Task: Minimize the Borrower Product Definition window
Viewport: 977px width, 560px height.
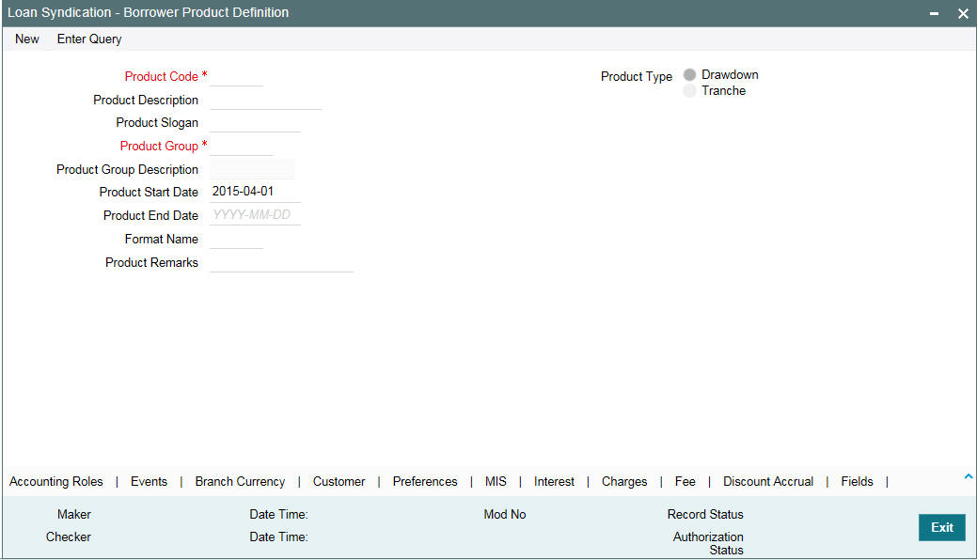Action: pyautogui.click(x=934, y=13)
